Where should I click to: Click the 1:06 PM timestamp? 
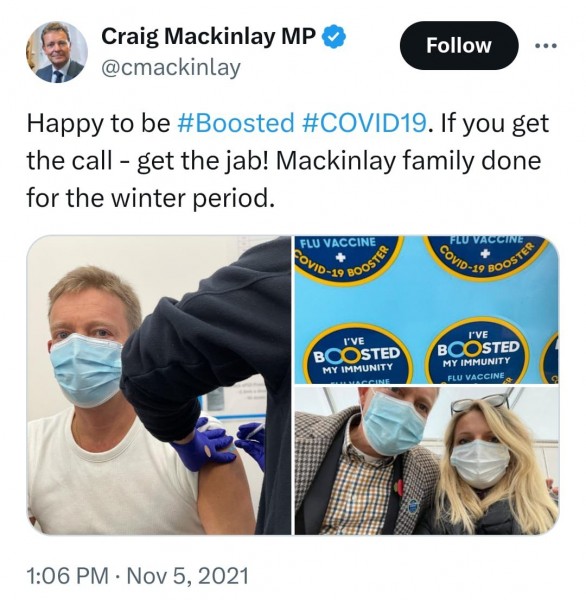(x=67, y=576)
